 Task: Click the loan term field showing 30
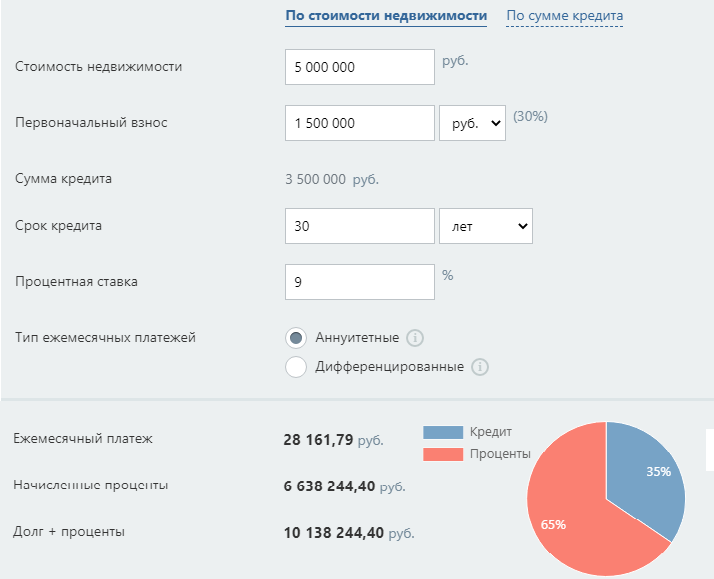(x=360, y=226)
